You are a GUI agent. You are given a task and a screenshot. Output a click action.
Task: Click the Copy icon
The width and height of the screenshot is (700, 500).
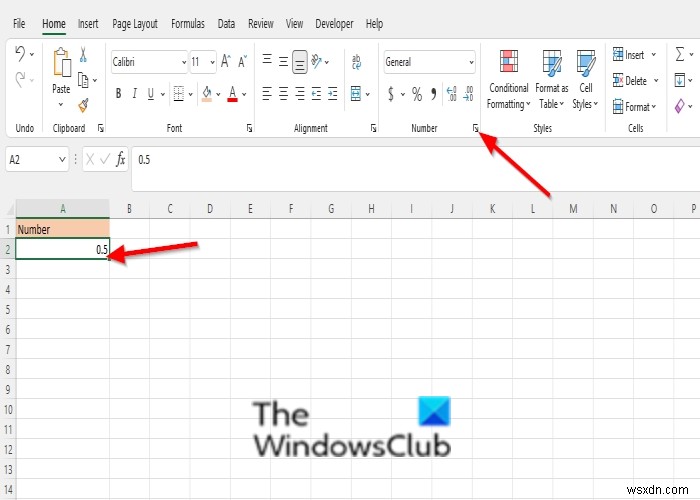(x=83, y=80)
